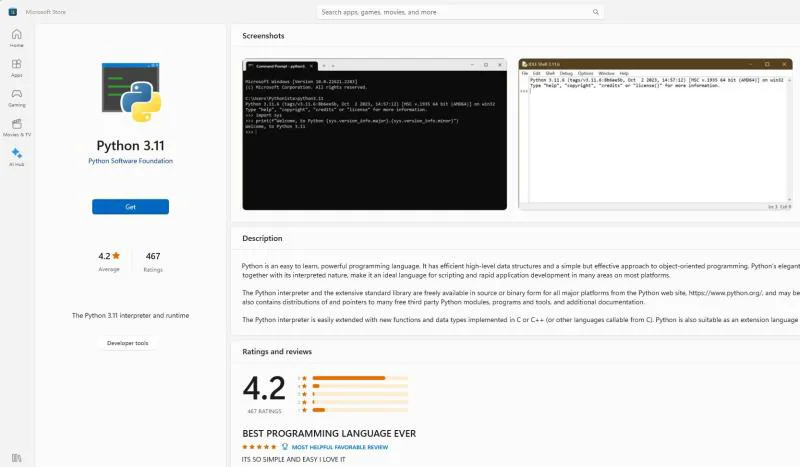Click the five-star rating of the review
This screenshot has width=800, height=467.
click(259, 447)
